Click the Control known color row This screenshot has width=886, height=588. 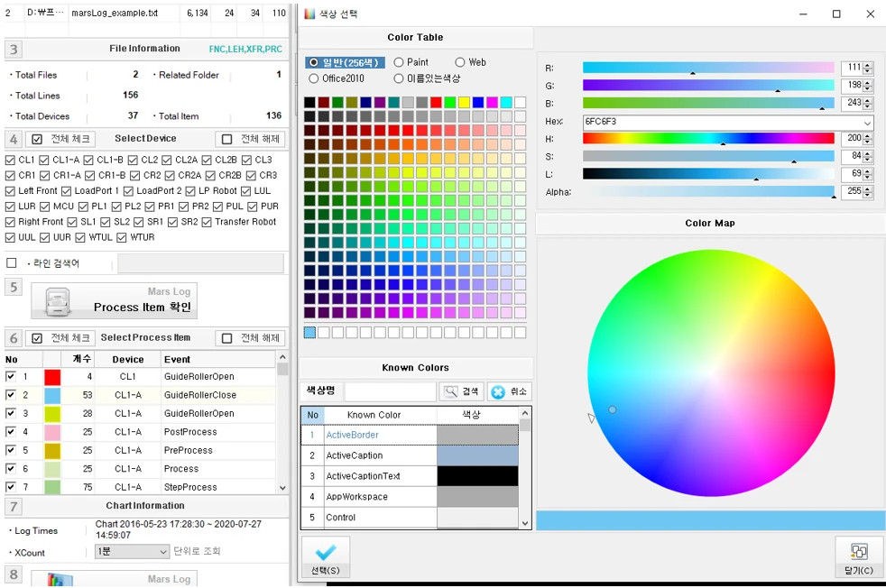click(x=411, y=518)
